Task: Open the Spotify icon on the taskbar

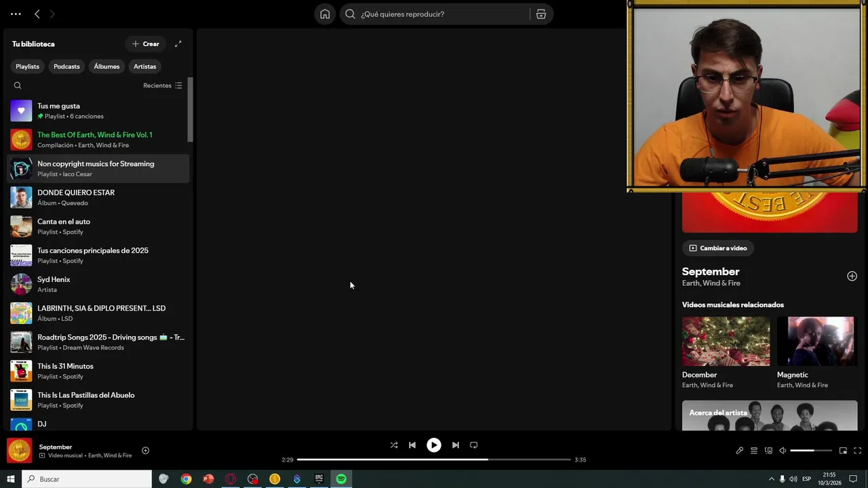Action: 341,479
